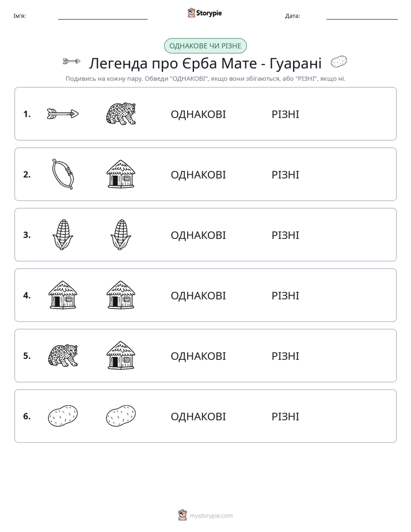
Task: Click the right corn icon in row 3
Action: [121, 234]
